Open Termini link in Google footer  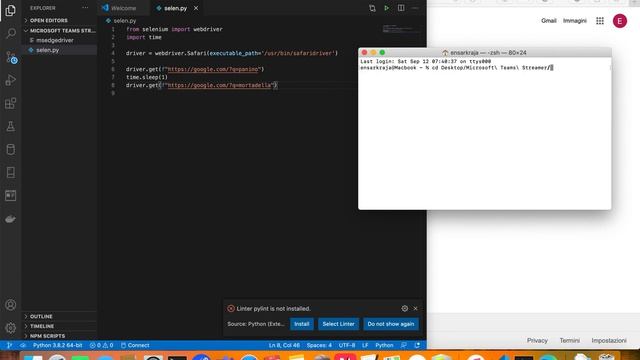tap(569, 340)
